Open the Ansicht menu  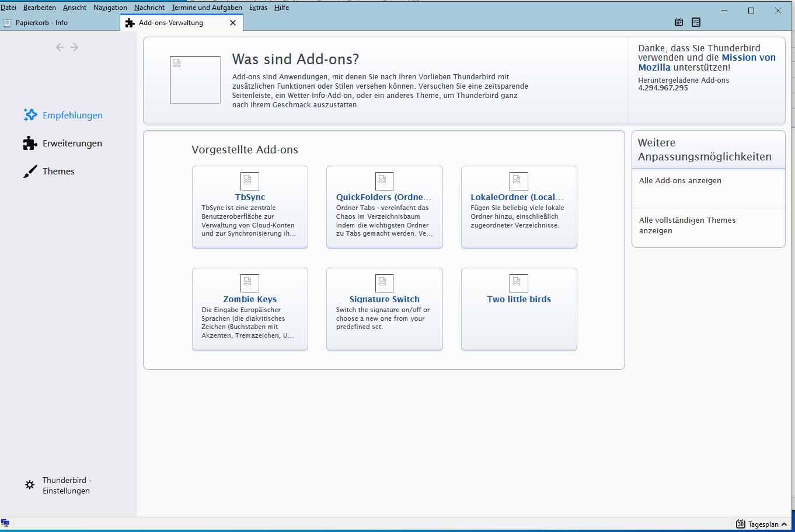75,8
